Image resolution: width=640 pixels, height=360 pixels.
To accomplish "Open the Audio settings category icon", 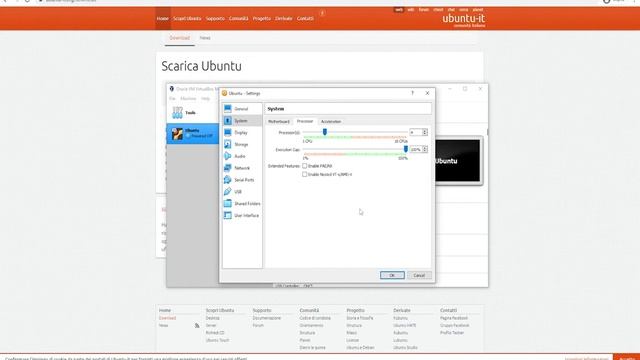I will click(228, 156).
